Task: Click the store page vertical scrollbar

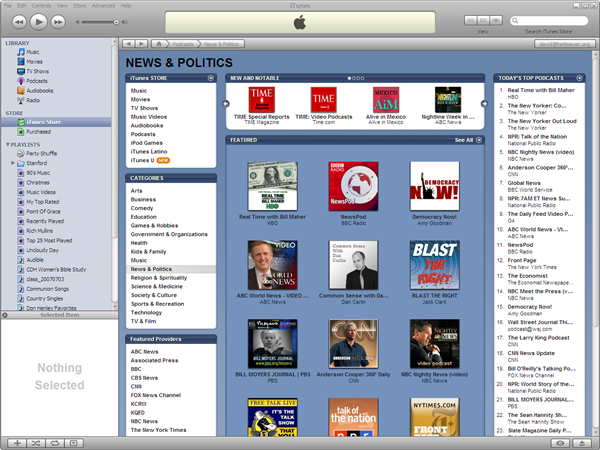Action: [595, 191]
